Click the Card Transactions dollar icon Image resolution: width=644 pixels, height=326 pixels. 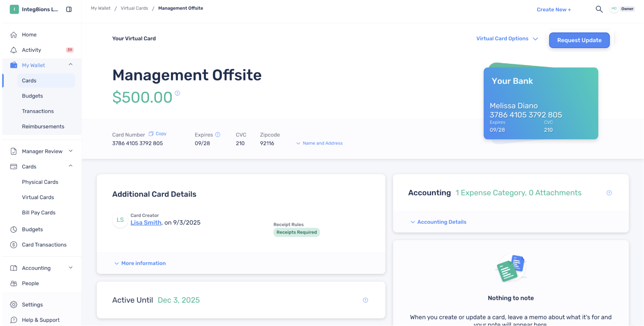pyautogui.click(x=14, y=245)
